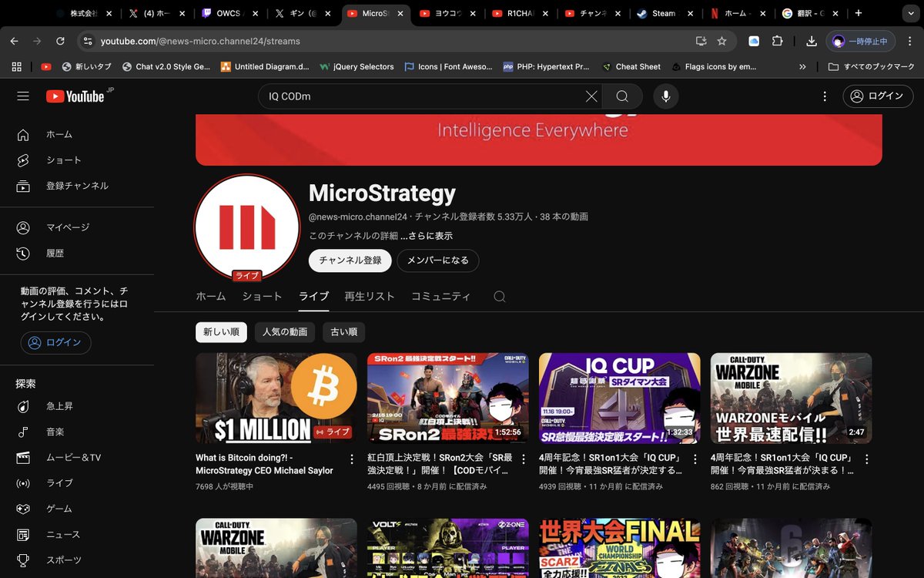Sort videos by 古い順
Viewport: 924px width, 578px height.
coord(343,332)
